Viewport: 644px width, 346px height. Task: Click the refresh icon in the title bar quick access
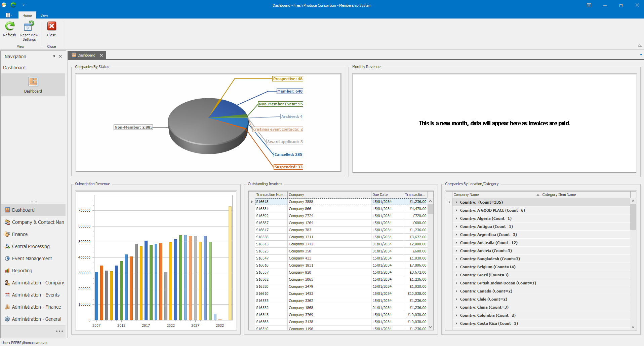[13, 5]
